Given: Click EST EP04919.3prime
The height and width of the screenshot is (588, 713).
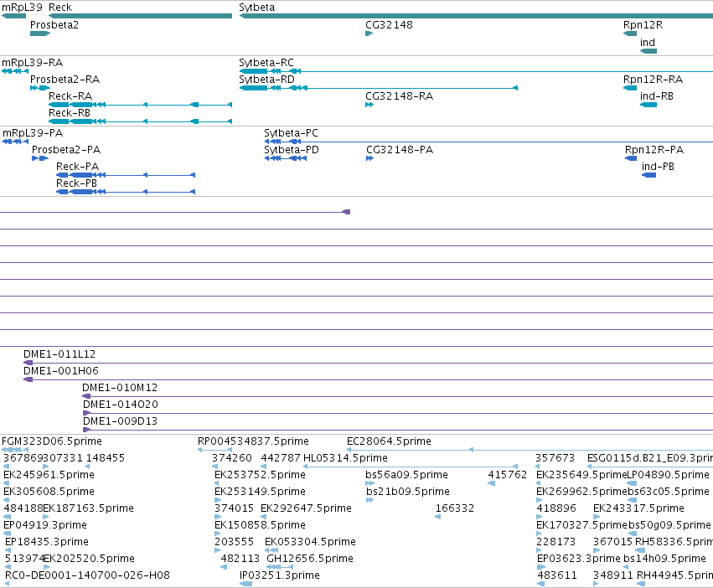Looking at the screenshot, I should click(45, 525).
